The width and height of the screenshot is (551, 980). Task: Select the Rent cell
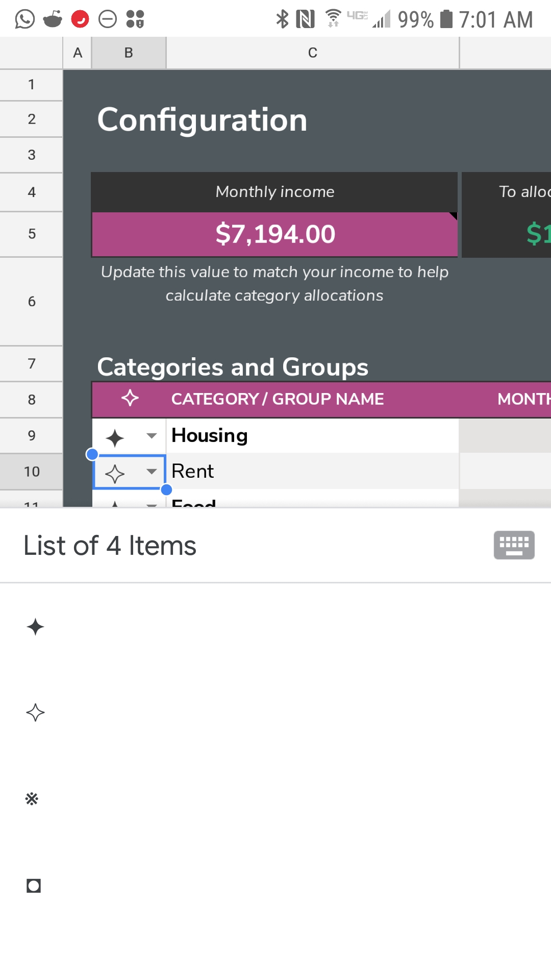312,471
